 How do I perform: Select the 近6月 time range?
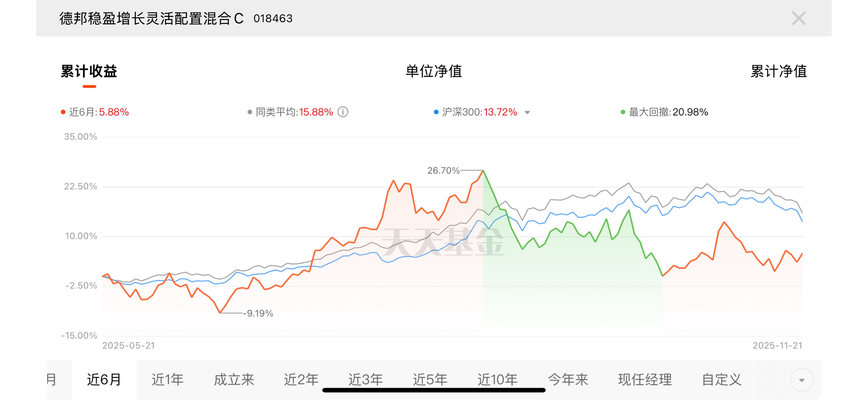tap(104, 380)
